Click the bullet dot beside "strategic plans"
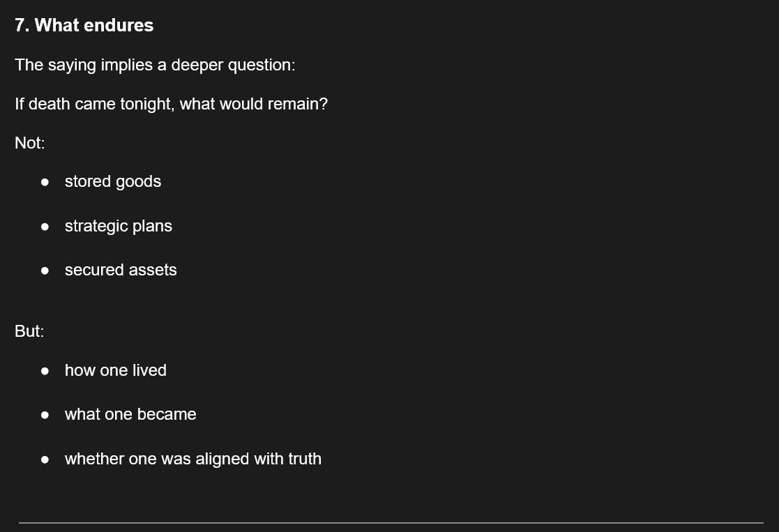 pos(45,227)
